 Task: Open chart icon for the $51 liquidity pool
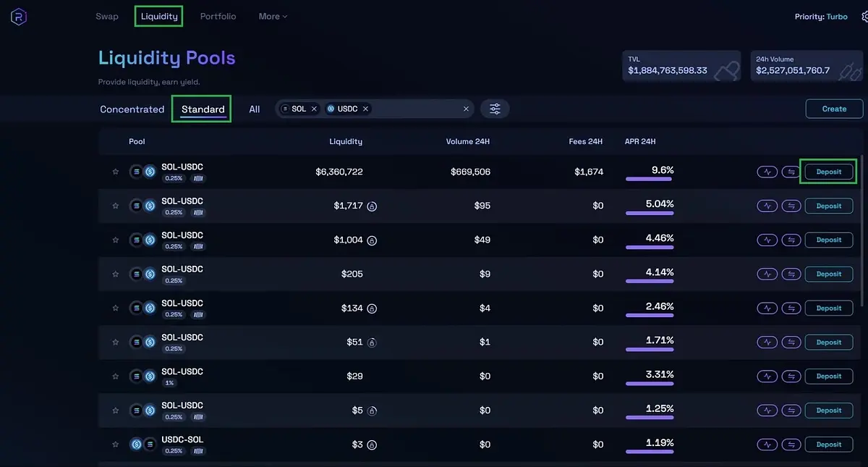coord(767,342)
